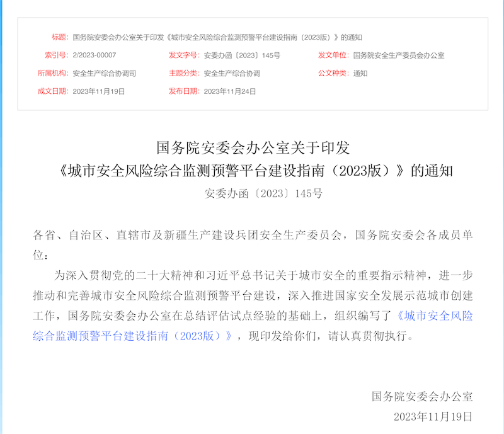The image size is (504, 434).
Task: Click the 所属机构 field label
Action: 53,73
